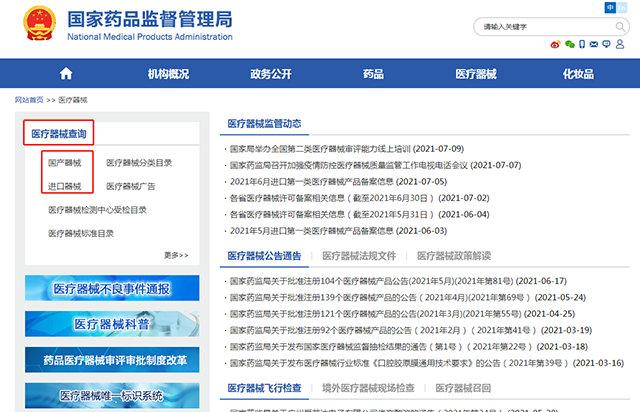
Task: Open 医疗器械唯一标识系统 banner
Action: (112, 395)
